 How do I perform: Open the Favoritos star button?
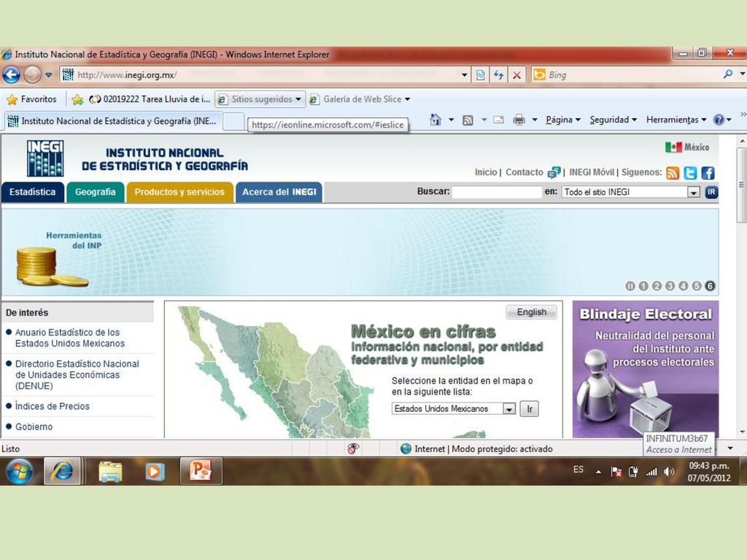coord(32,99)
